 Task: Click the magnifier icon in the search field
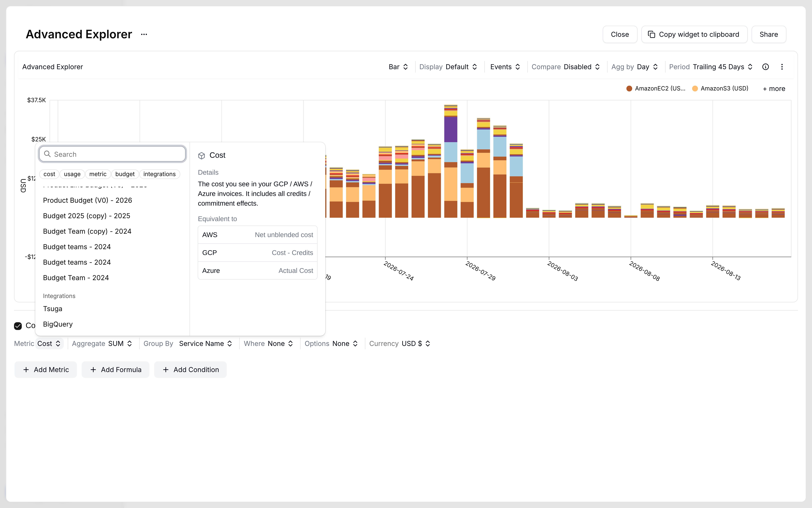click(x=47, y=154)
